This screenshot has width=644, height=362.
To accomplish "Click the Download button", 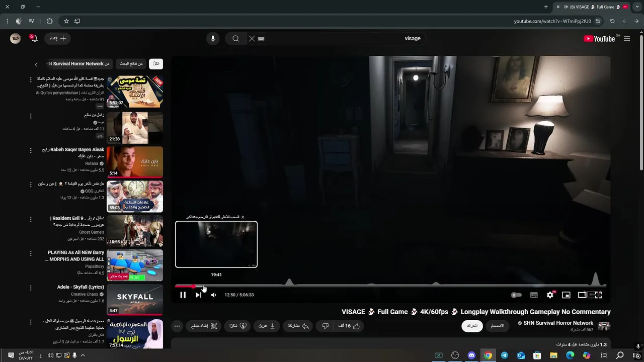I will point(267,326).
